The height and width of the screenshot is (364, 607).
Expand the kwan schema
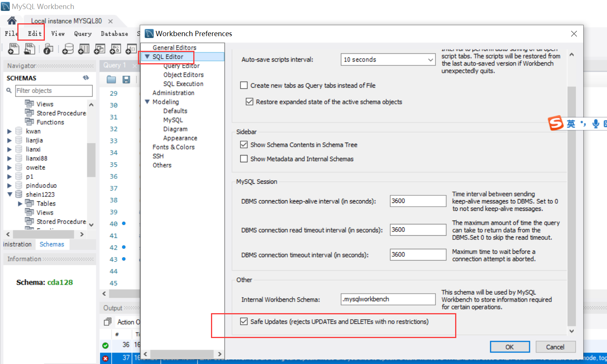[9, 131]
